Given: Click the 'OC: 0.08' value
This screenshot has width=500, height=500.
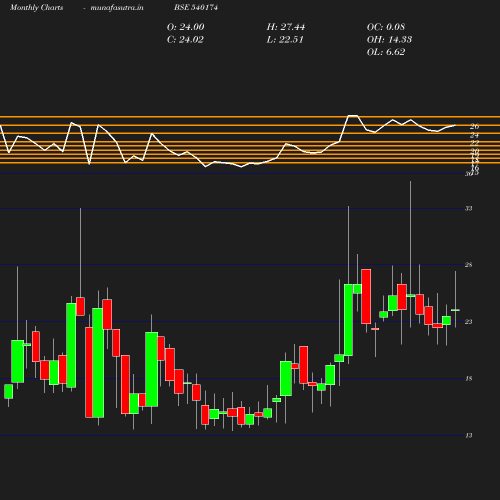Looking at the screenshot, I should [386, 27].
